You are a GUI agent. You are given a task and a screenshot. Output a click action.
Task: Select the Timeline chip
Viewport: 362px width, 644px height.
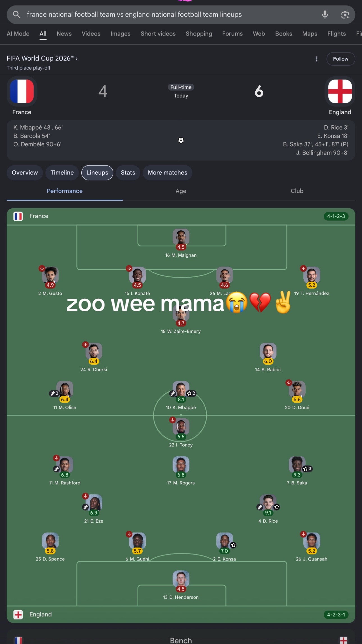coord(62,173)
